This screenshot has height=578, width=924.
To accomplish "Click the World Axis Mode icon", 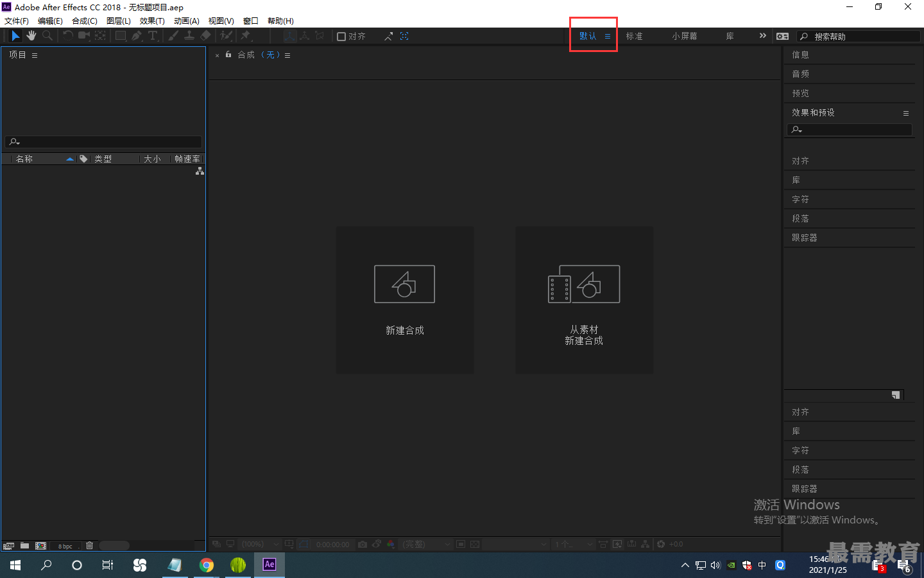I will click(305, 36).
